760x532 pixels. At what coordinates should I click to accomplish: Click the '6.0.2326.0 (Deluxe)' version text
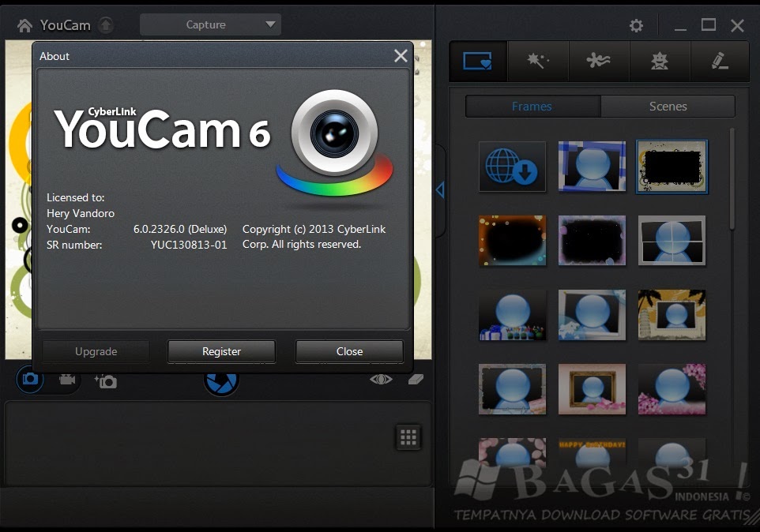pos(180,229)
